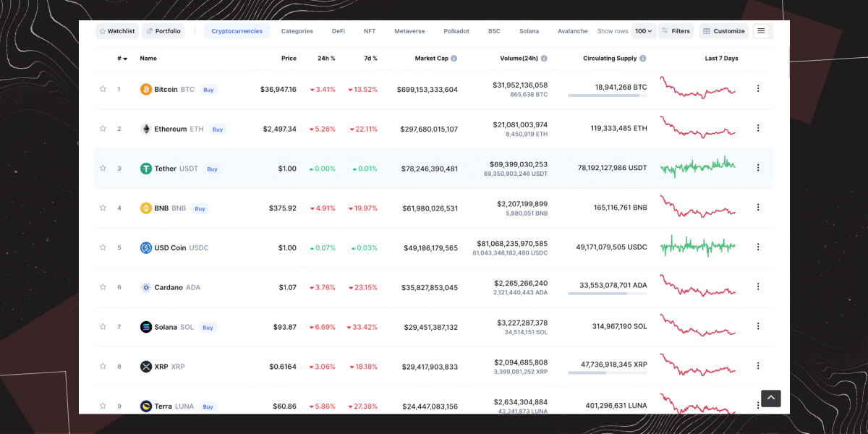Click the Bitcoin circulating supply progress bar
This screenshot has height=434, width=868.
[608, 95]
